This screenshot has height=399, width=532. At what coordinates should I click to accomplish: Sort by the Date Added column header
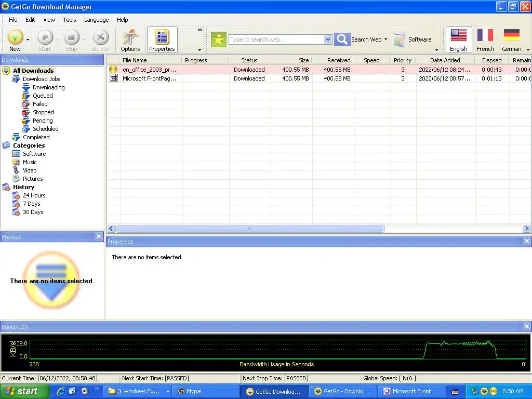click(445, 60)
